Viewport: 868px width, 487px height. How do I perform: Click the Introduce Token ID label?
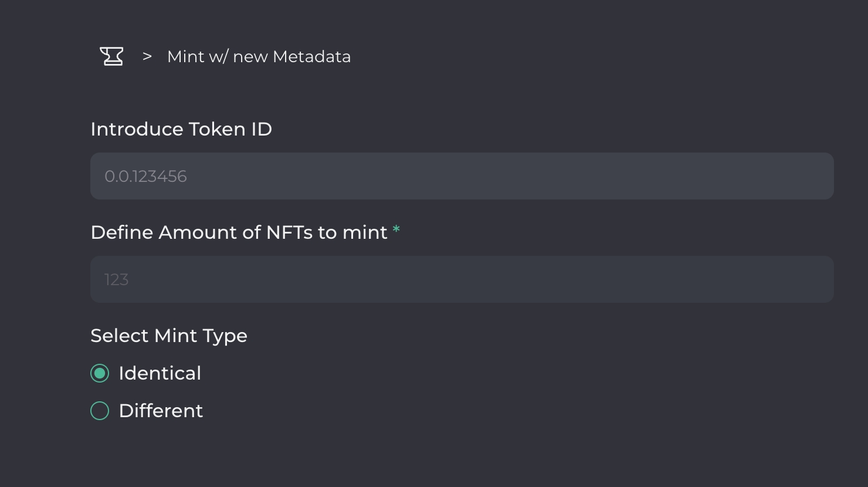tap(181, 129)
